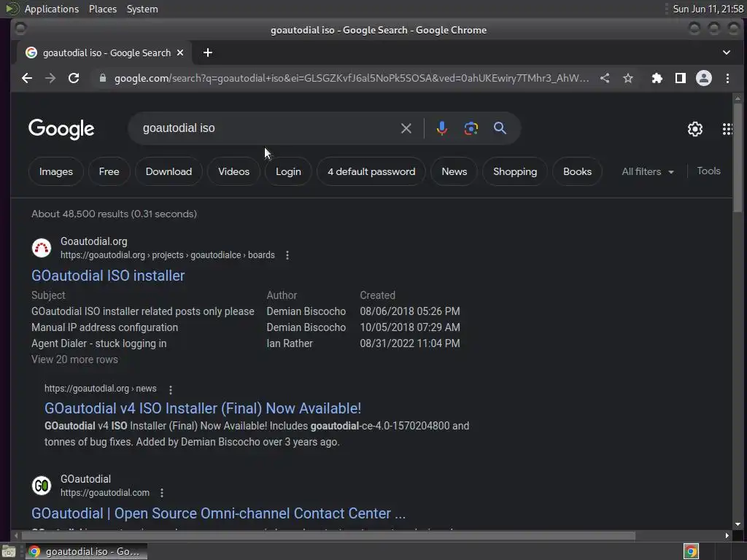Click the Chrome tray icon at bottom right
This screenshot has width=747, height=560.
pyautogui.click(x=691, y=551)
